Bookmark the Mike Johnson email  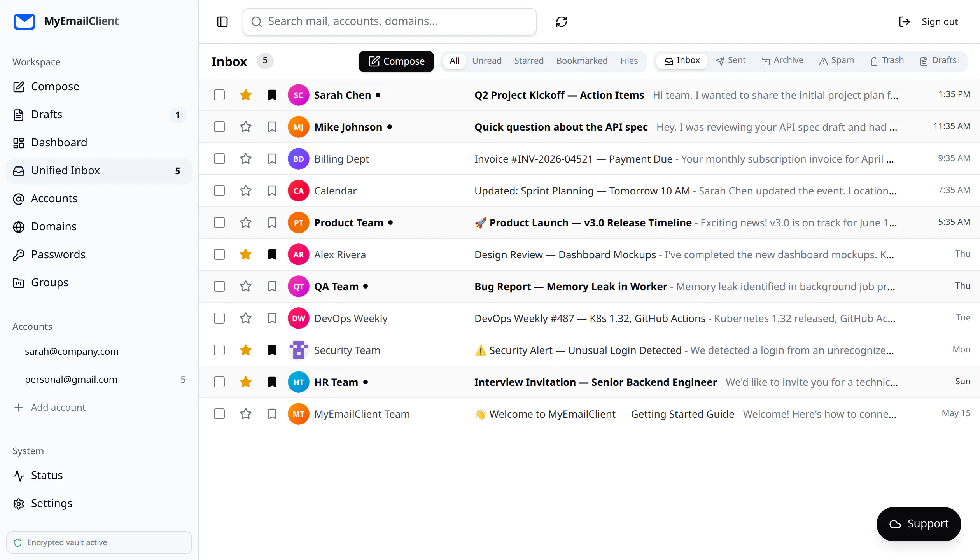pyautogui.click(x=272, y=127)
